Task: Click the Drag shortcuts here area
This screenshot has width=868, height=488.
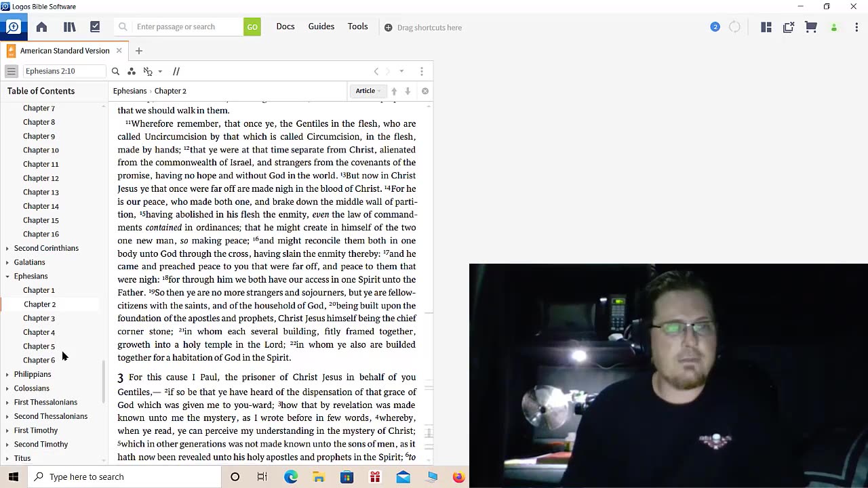Action: [x=423, y=28]
